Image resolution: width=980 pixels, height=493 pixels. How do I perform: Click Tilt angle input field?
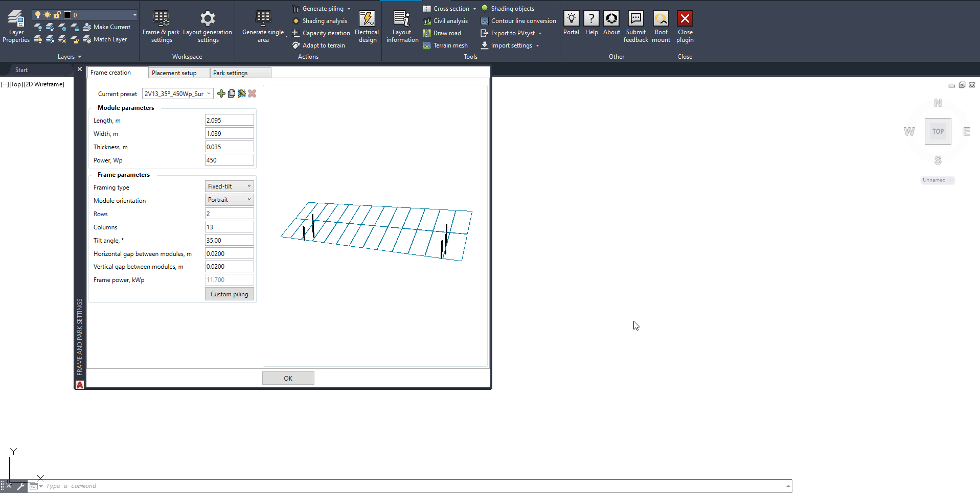230,240
